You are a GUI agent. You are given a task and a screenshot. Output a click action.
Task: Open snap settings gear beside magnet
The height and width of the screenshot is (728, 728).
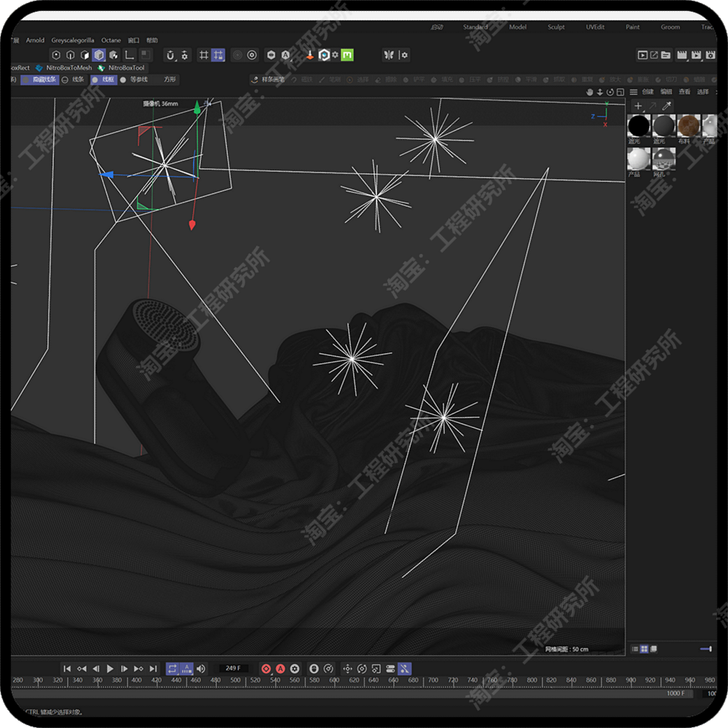185,56
